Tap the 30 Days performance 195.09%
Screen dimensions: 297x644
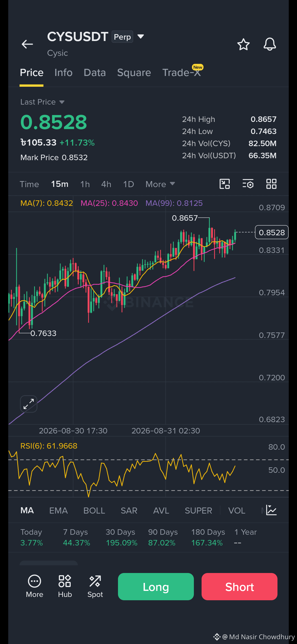click(122, 543)
